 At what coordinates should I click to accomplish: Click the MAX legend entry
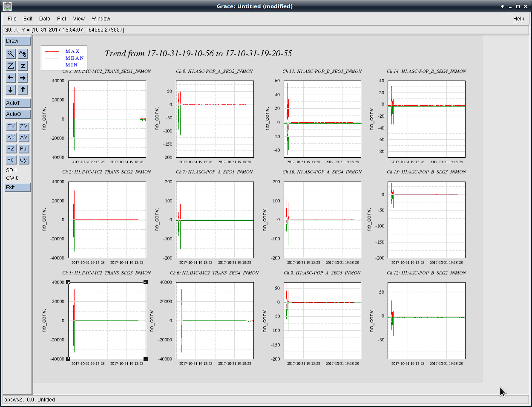72,51
